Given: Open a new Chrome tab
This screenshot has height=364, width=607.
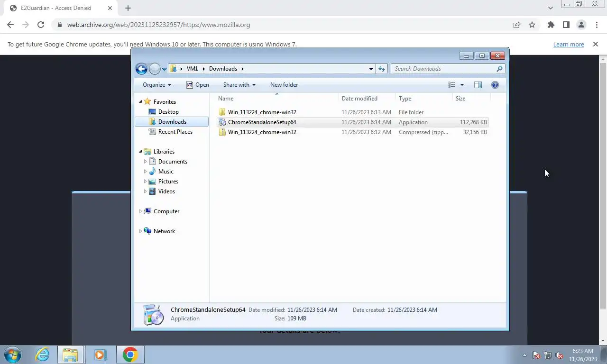Looking at the screenshot, I should [x=128, y=8].
